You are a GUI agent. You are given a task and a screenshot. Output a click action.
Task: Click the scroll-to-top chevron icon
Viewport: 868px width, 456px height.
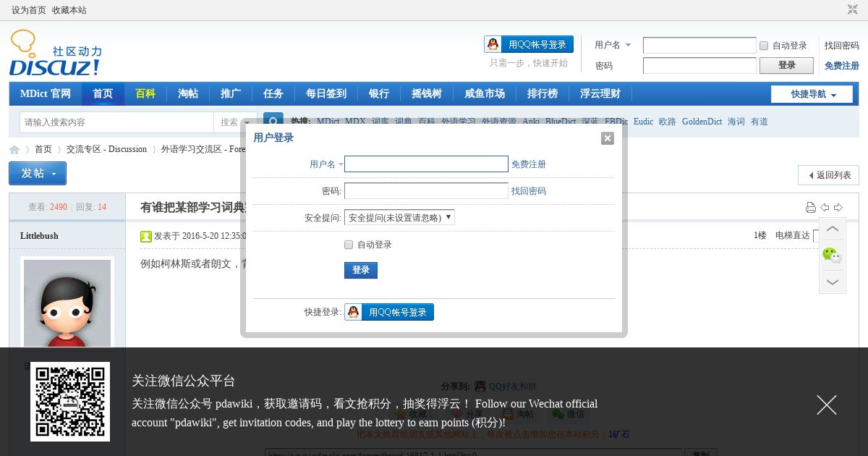833,229
